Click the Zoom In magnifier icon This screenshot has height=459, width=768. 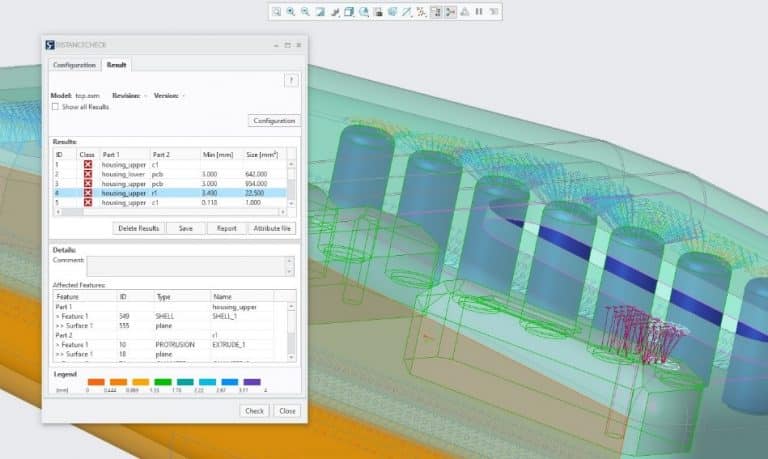tap(290, 12)
